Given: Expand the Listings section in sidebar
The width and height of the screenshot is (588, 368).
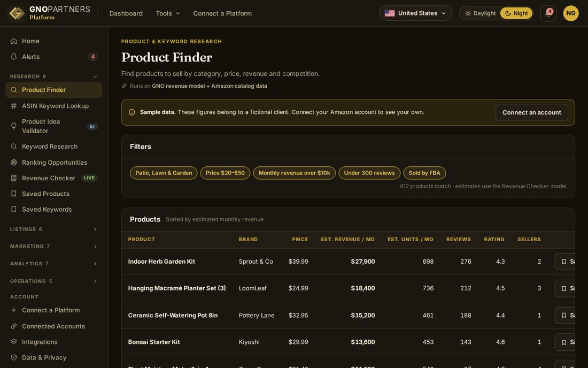Looking at the screenshot, I should pos(53,229).
